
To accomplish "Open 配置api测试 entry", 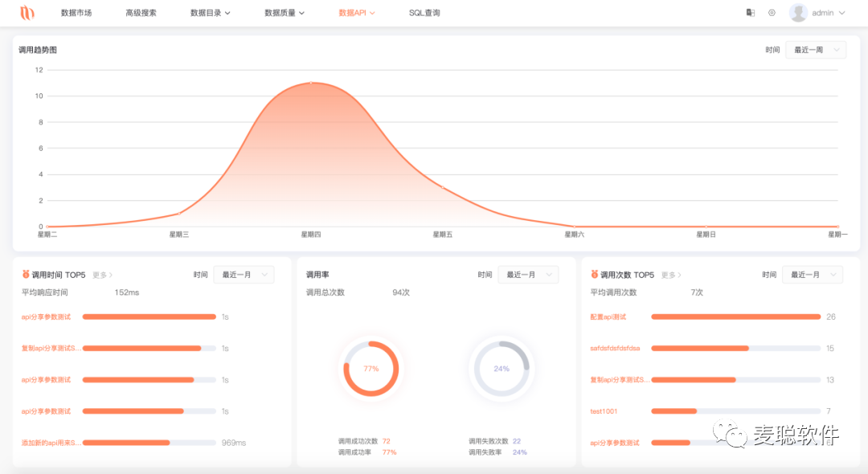I will (x=608, y=317).
